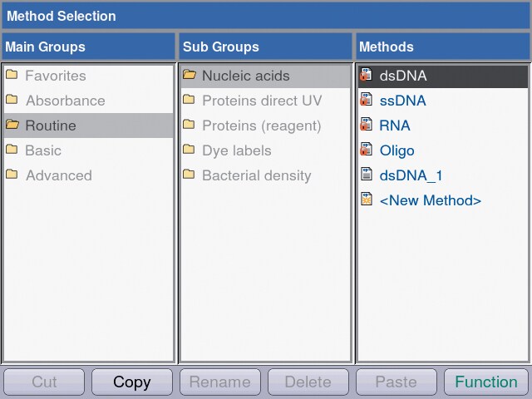Select Proteins (reagent) sub group
The width and height of the screenshot is (532, 399).
(266, 126)
